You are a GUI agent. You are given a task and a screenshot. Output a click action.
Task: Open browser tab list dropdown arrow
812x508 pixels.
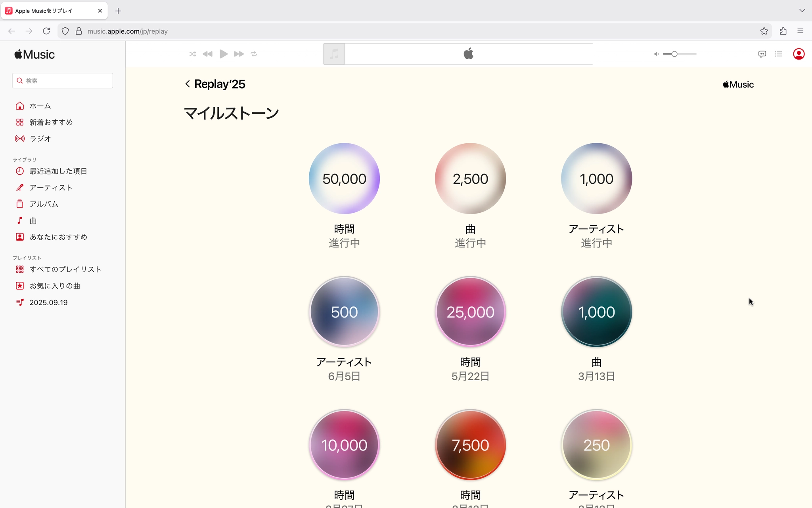(802, 11)
